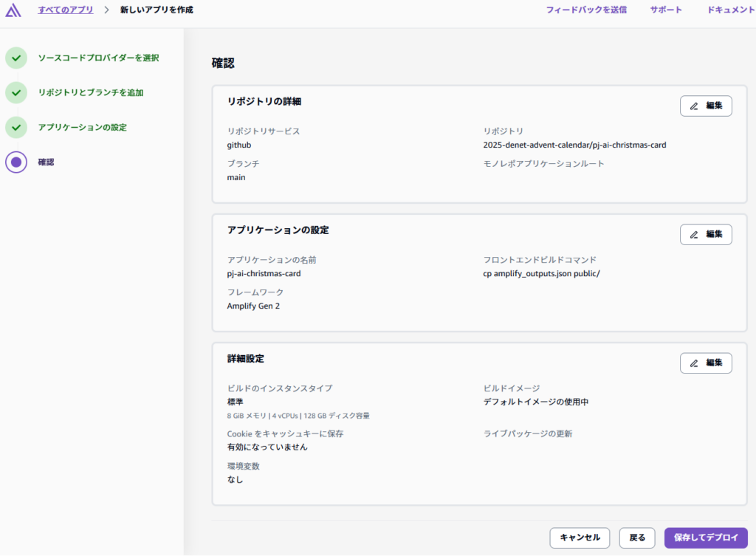Open the すべてのアプリ breadcrumb link
The height and width of the screenshot is (556, 756).
66,10
